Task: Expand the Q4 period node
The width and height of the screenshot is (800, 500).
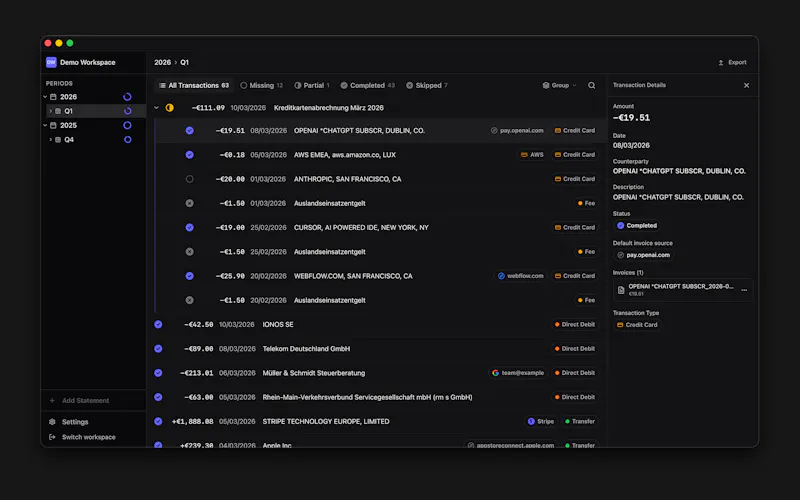Action: 51,139
